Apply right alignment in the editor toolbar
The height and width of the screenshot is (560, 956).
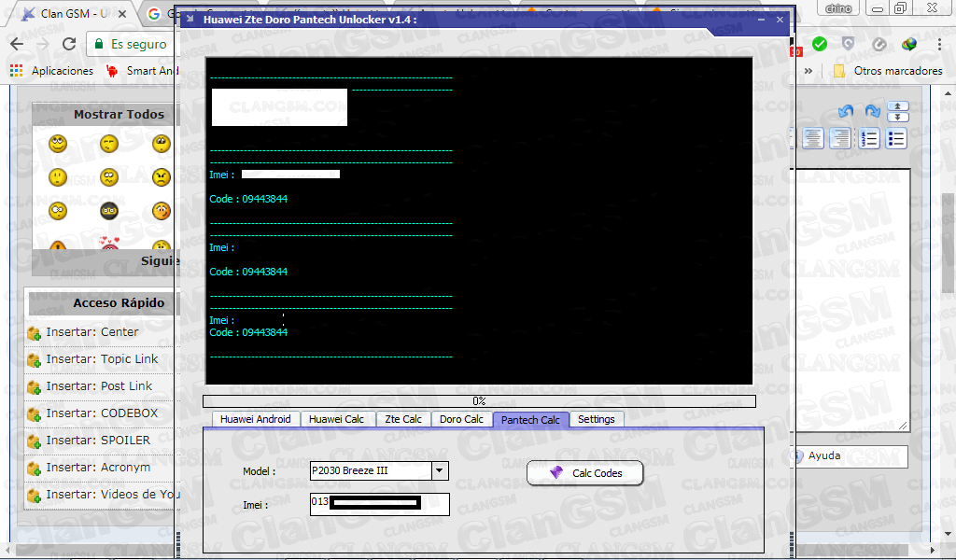(x=841, y=139)
